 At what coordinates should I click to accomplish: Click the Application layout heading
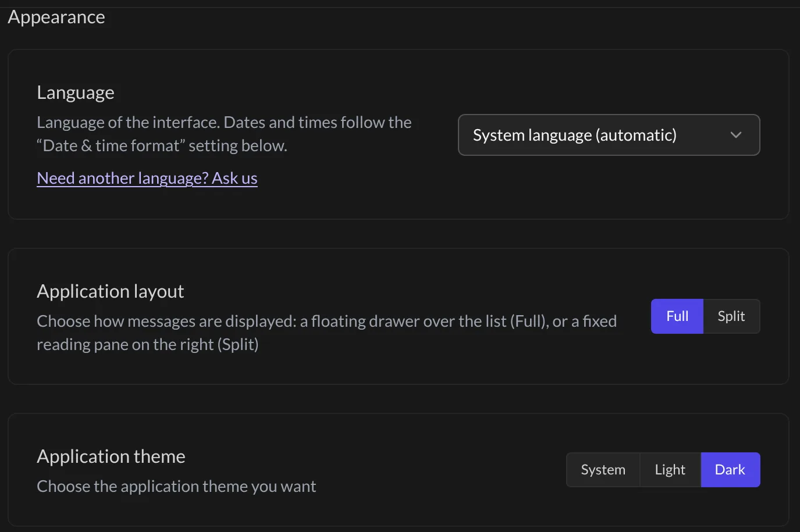[x=111, y=291]
